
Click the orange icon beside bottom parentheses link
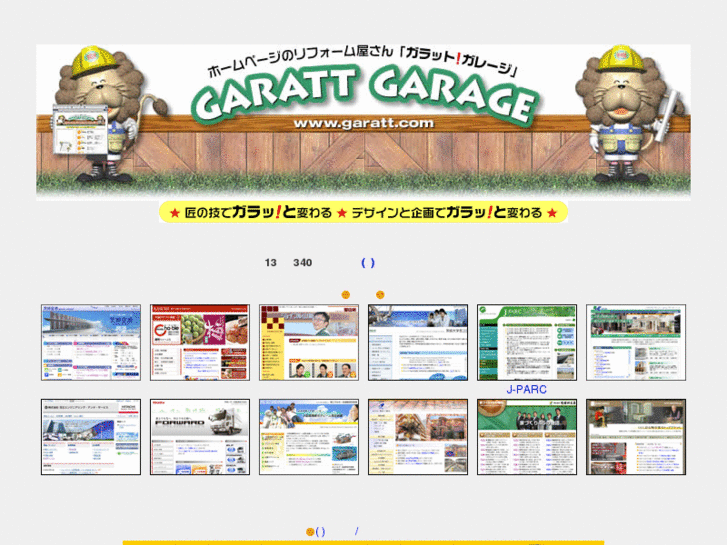click(x=310, y=532)
